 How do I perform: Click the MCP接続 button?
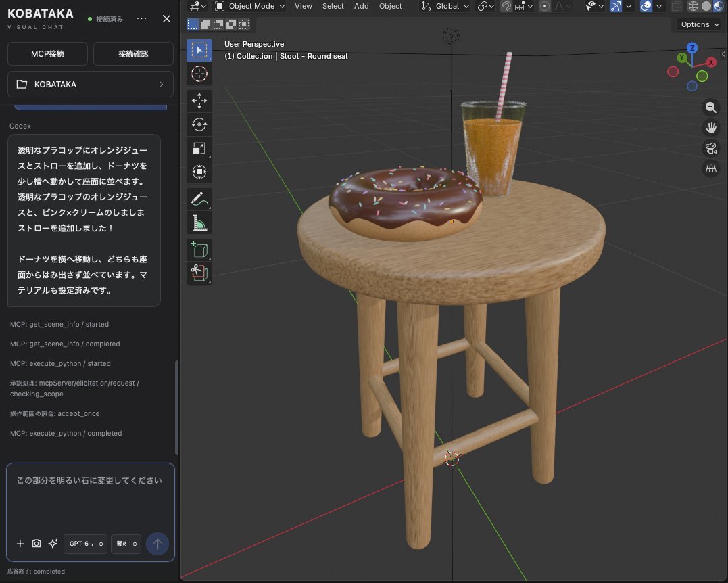click(47, 54)
